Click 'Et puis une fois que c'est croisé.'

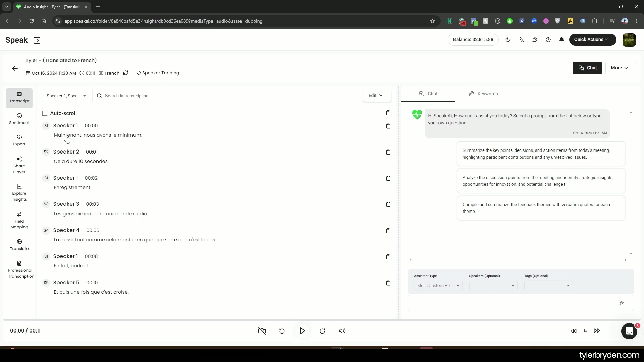tap(91, 292)
